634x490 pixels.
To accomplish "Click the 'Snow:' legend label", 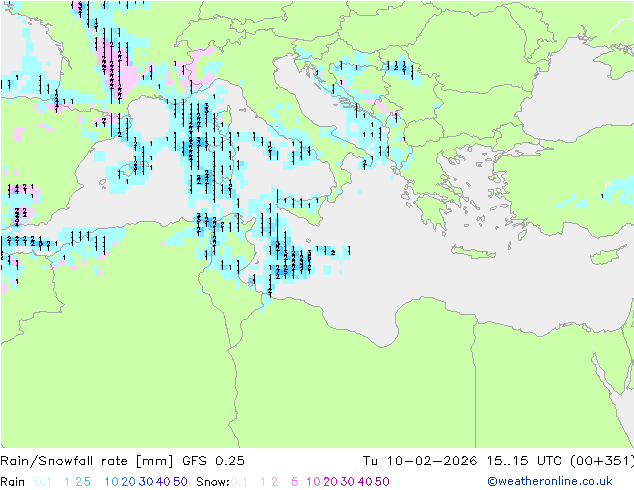I will (x=213, y=482).
